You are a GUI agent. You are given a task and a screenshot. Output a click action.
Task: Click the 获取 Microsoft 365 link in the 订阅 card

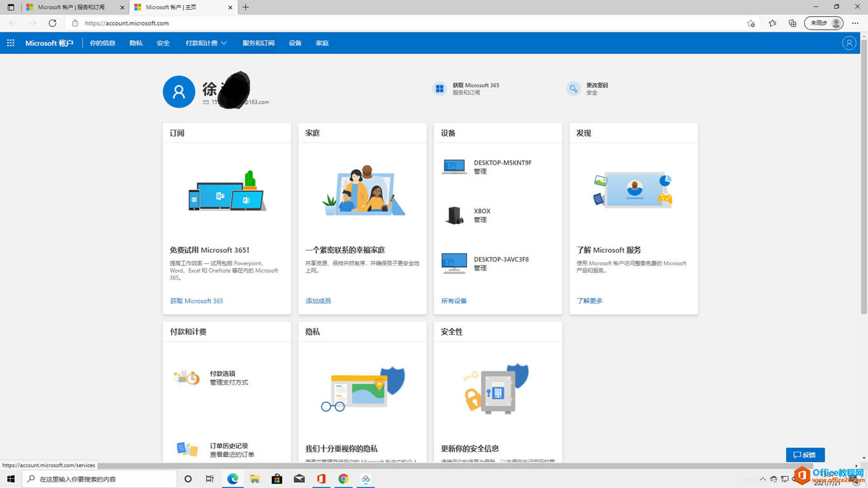tap(196, 301)
